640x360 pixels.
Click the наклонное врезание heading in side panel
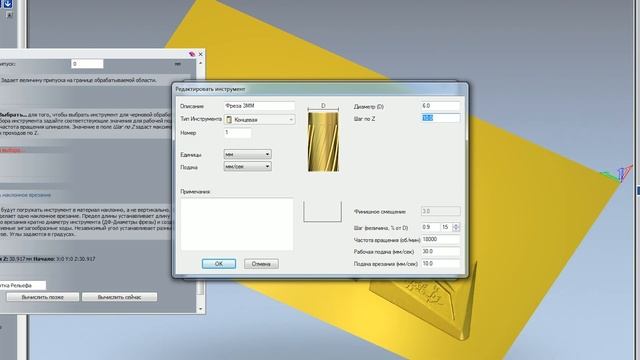[x=25, y=195]
